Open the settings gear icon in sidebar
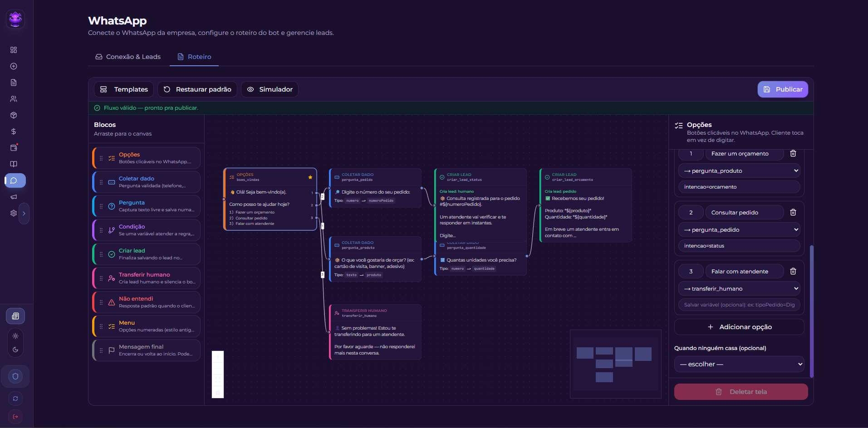Image resolution: width=868 pixels, height=428 pixels. tap(14, 213)
